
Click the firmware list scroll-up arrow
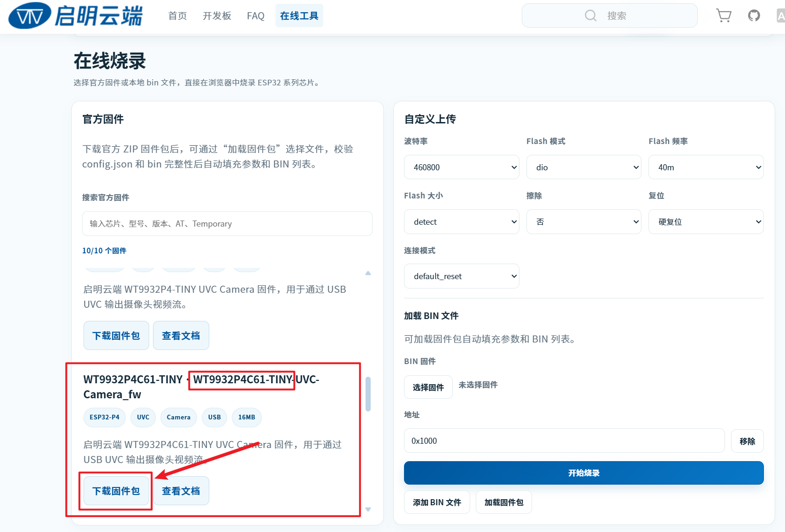[368, 273]
